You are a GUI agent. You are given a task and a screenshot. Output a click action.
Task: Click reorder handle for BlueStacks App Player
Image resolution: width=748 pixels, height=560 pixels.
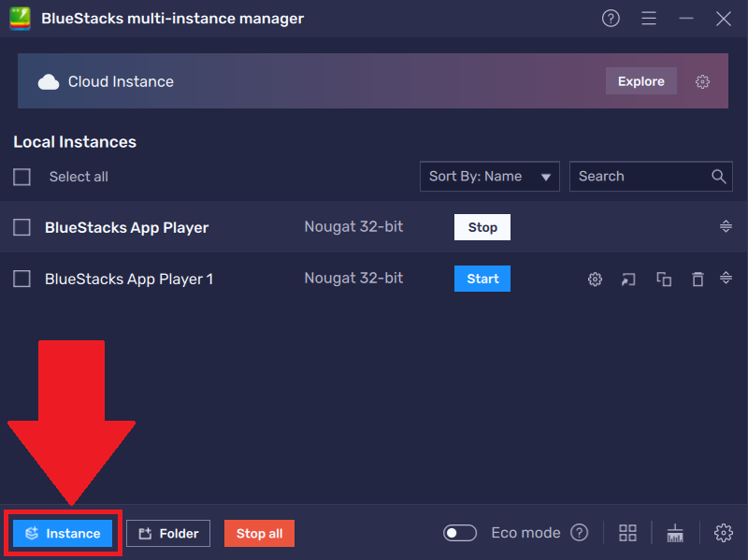pyautogui.click(x=726, y=226)
